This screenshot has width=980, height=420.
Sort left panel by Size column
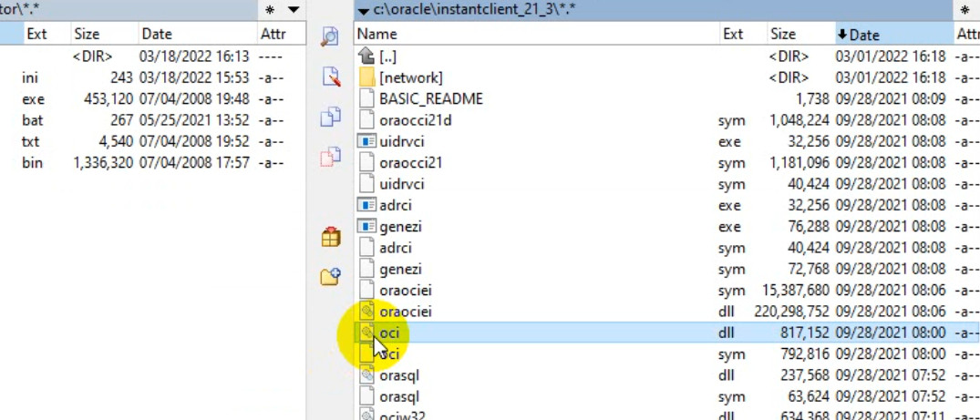pyautogui.click(x=104, y=34)
